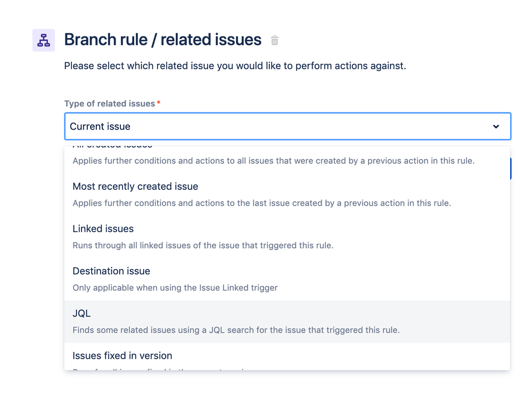Click the blue button edge behind the dropdown

tap(511, 169)
